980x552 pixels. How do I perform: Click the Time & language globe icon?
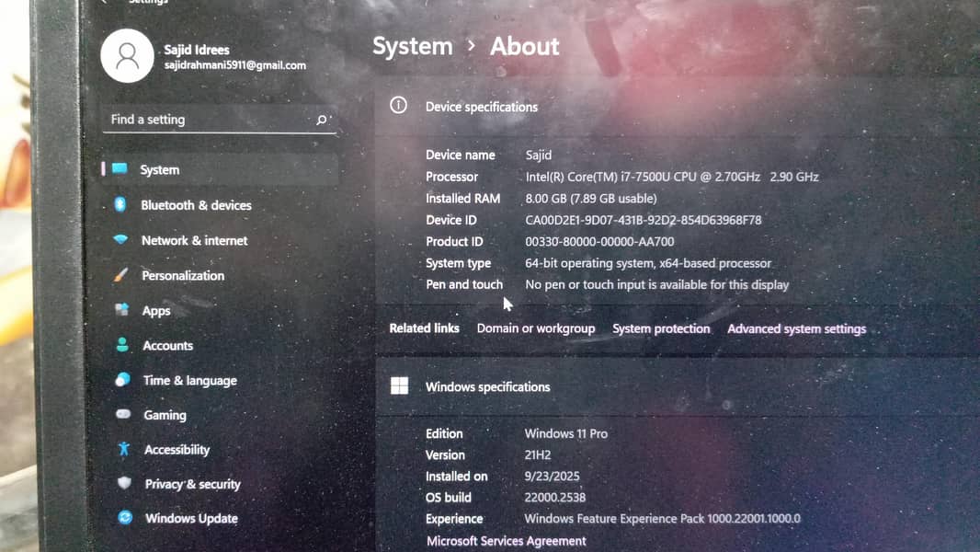click(x=122, y=380)
